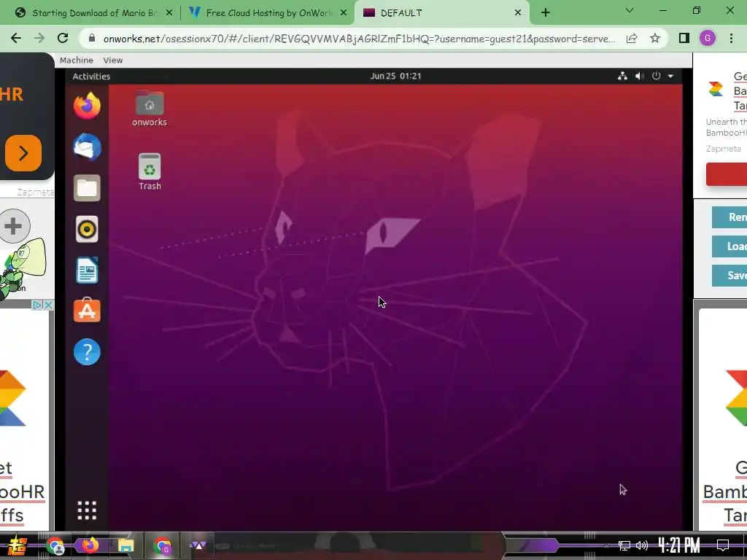Open the Machine menu
Viewport: 747px width, 560px height.
pyautogui.click(x=76, y=60)
